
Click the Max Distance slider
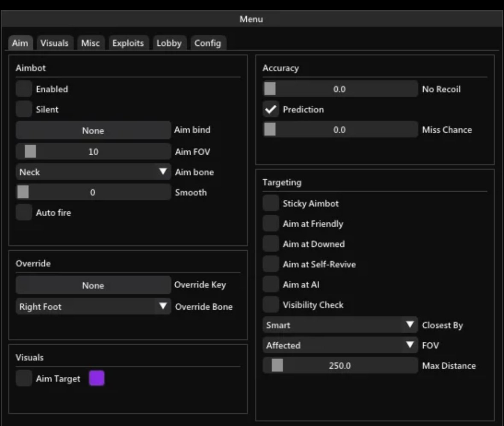tap(340, 366)
